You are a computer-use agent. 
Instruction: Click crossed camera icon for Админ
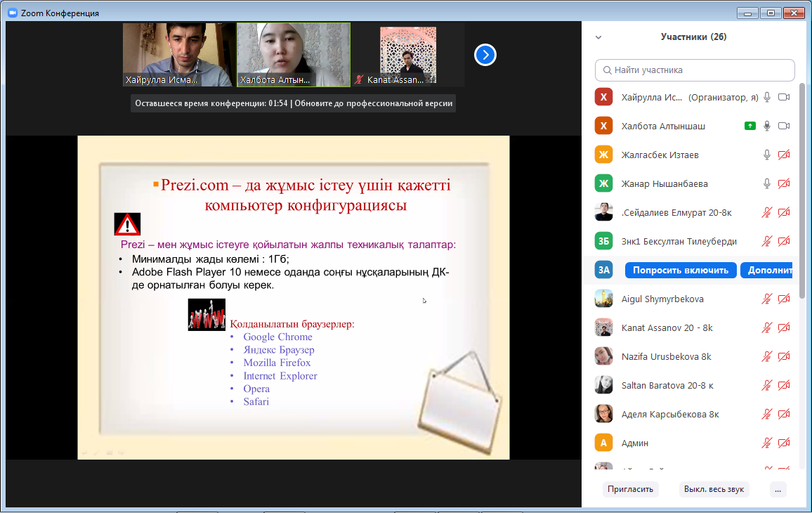pos(784,443)
